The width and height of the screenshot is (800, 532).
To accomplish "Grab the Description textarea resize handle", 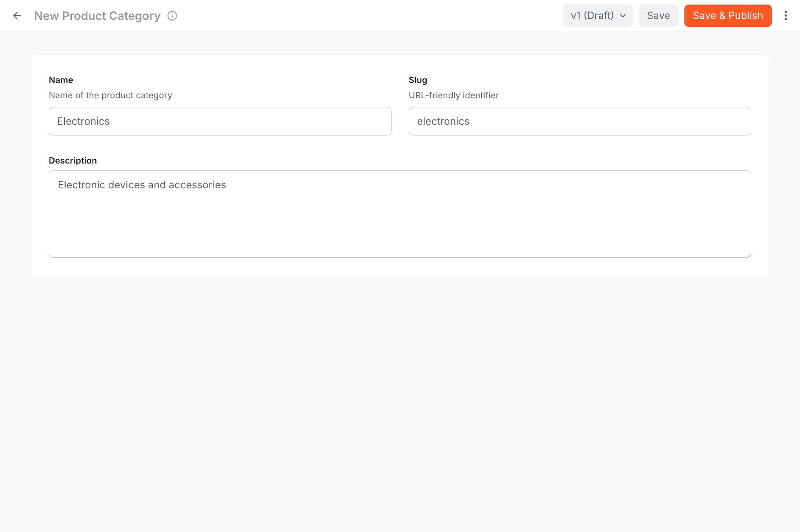I will point(748,255).
